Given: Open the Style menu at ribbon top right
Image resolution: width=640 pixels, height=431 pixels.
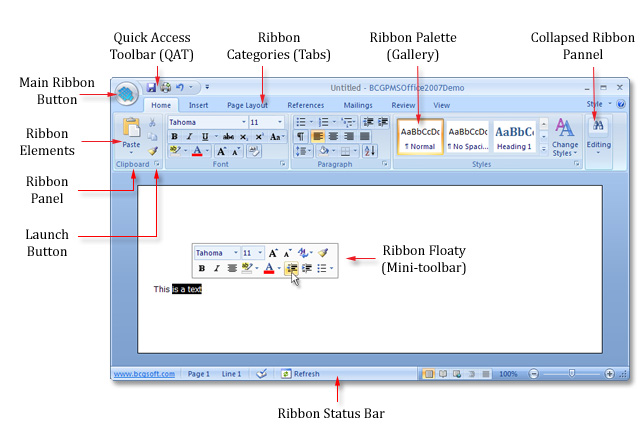Looking at the screenshot, I should pos(599,104).
